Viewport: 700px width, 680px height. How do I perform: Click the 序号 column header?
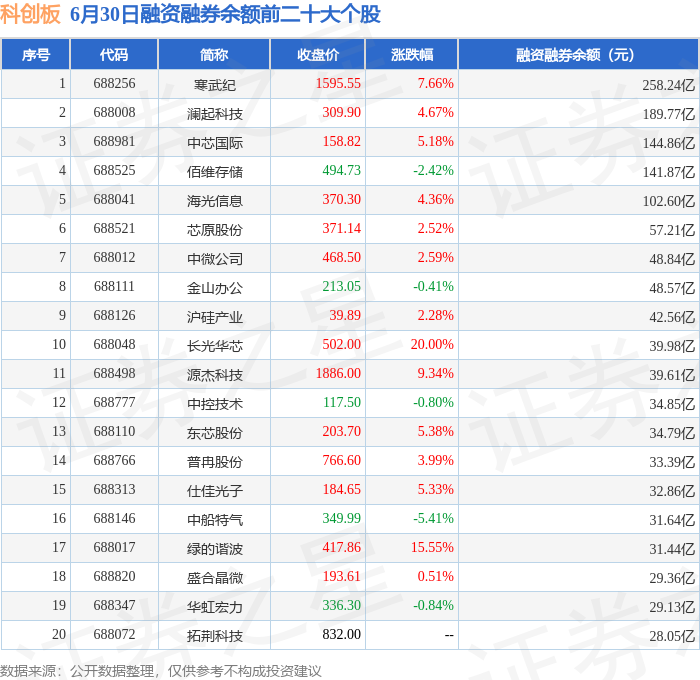pyautogui.click(x=36, y=54)
